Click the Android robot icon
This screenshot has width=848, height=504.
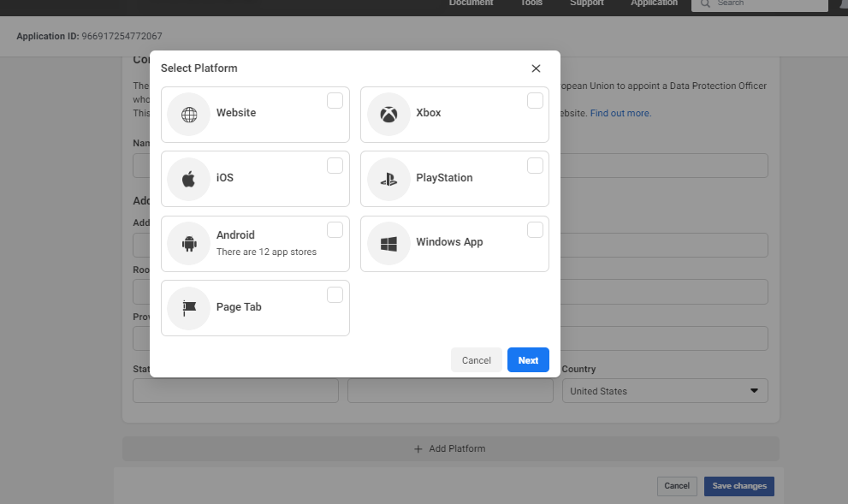click(x=189, y=244)
